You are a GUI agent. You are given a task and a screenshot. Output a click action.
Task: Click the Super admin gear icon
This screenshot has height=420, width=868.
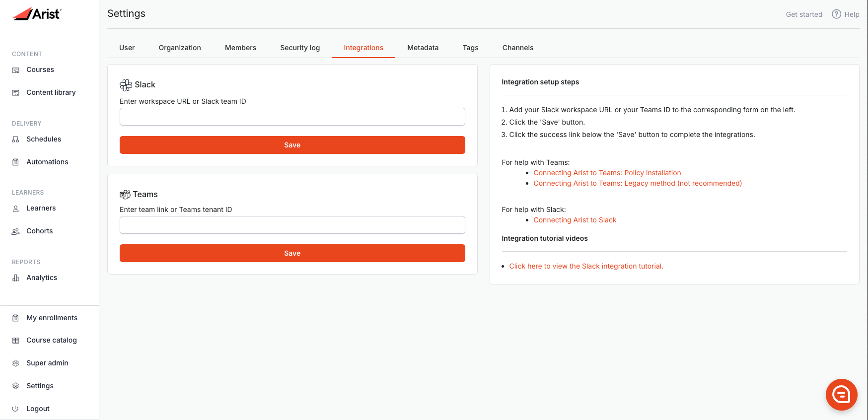tap(15, 363)
